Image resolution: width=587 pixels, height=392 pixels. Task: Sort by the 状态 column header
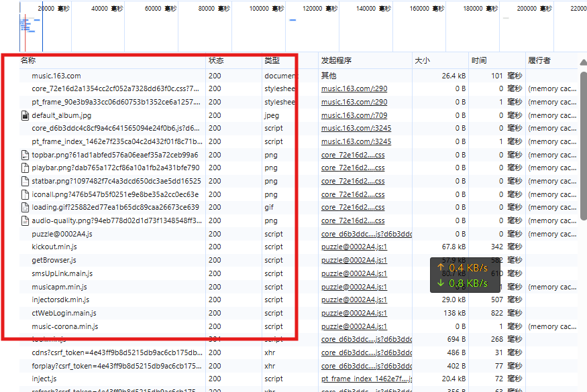tap(216, 60)
